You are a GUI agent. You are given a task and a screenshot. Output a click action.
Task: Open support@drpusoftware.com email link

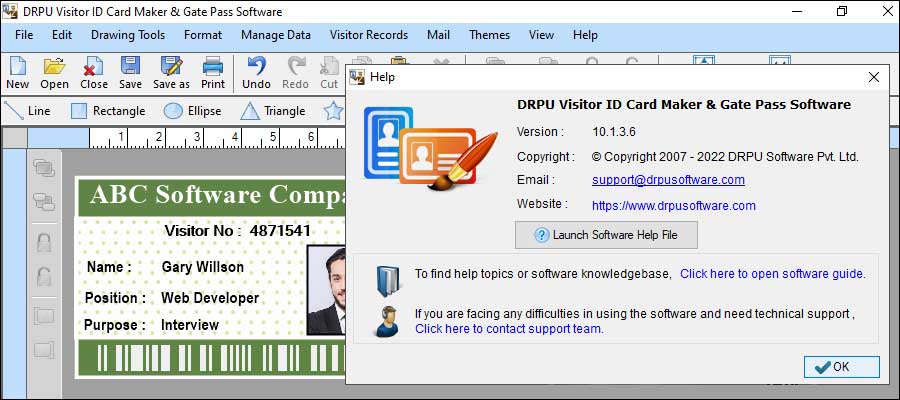(x=668, y=180)
